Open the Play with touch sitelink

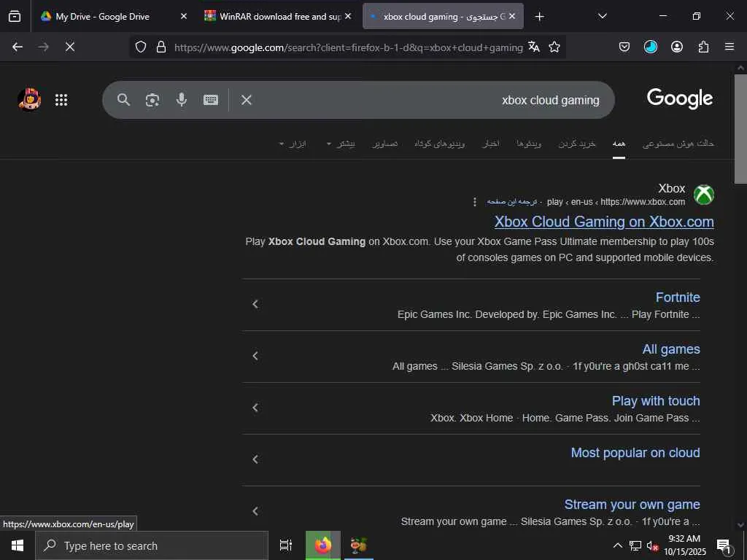pos(656,401)
